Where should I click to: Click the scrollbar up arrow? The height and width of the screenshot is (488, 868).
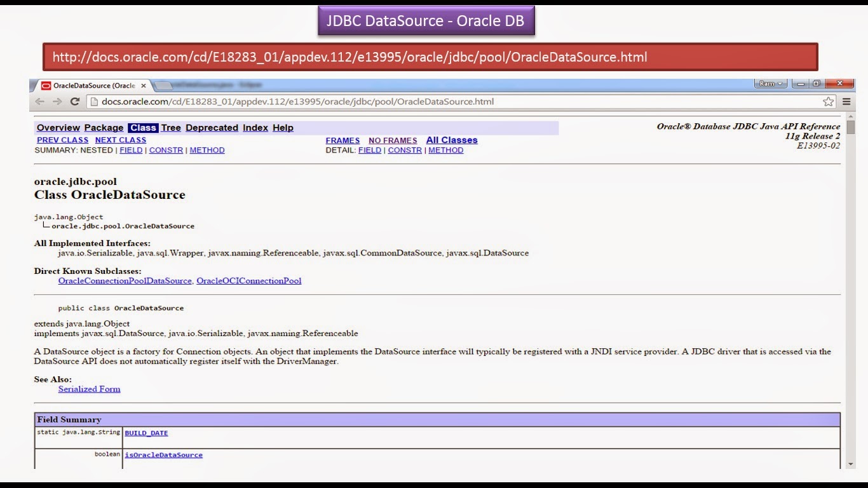click(851, 116)
